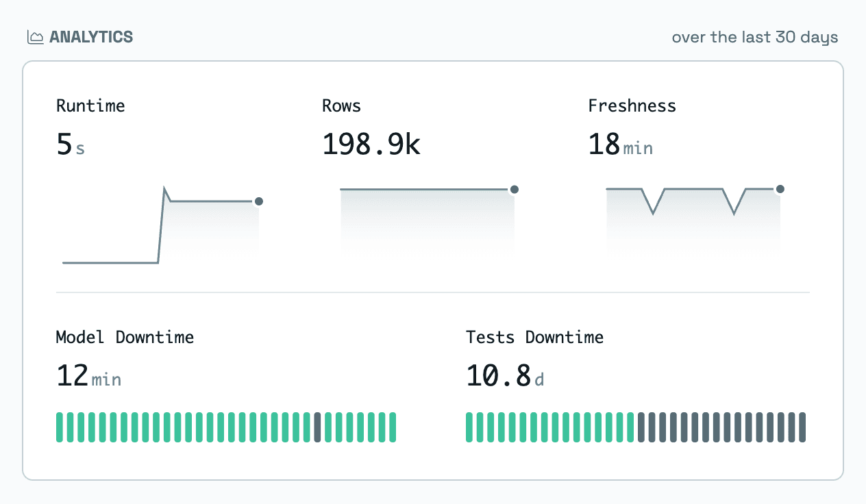This screenshot has height=504, width=866.
Task: Click the endpoint dot on the Freshness sparkline
Action: point(780,189)
